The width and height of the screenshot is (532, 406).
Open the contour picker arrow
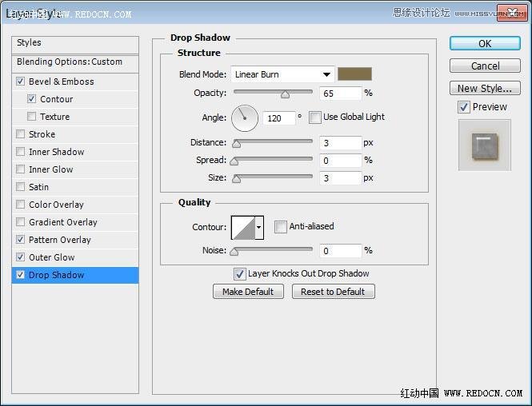coord(259,228)
